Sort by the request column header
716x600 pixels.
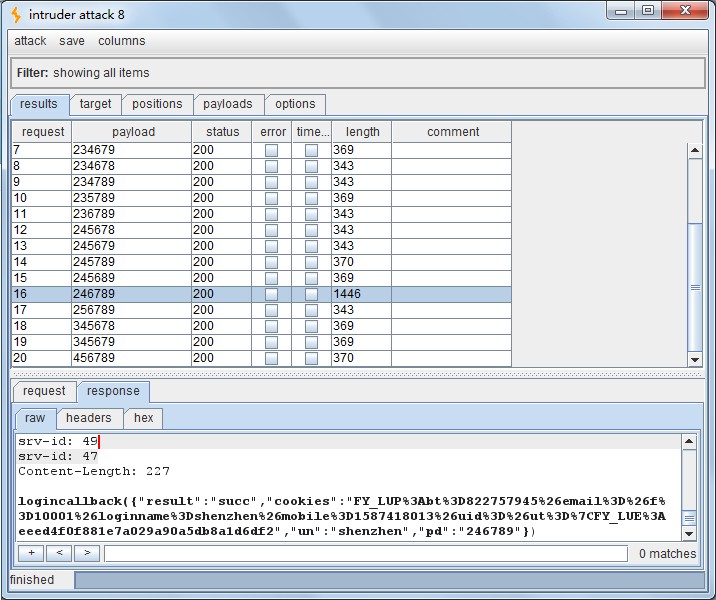[x=42, y=132]
